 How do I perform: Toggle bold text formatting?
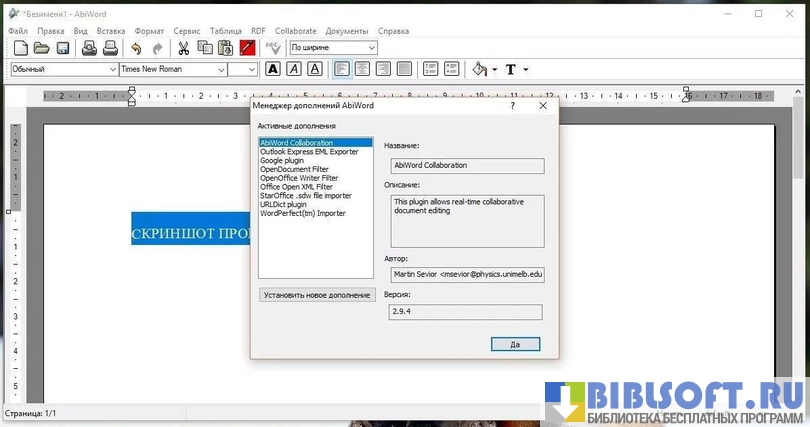(273, 69)
